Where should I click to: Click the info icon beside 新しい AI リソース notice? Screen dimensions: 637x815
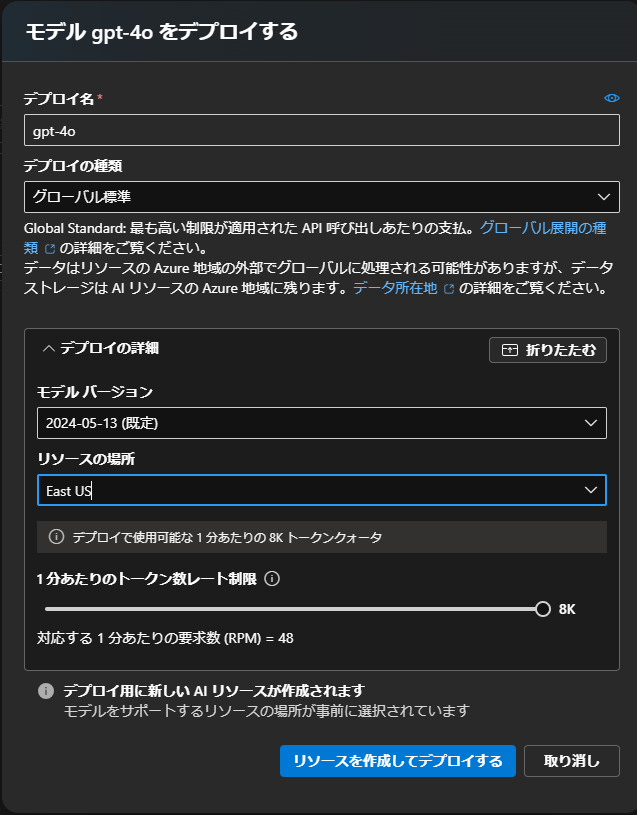coord(46,691)
